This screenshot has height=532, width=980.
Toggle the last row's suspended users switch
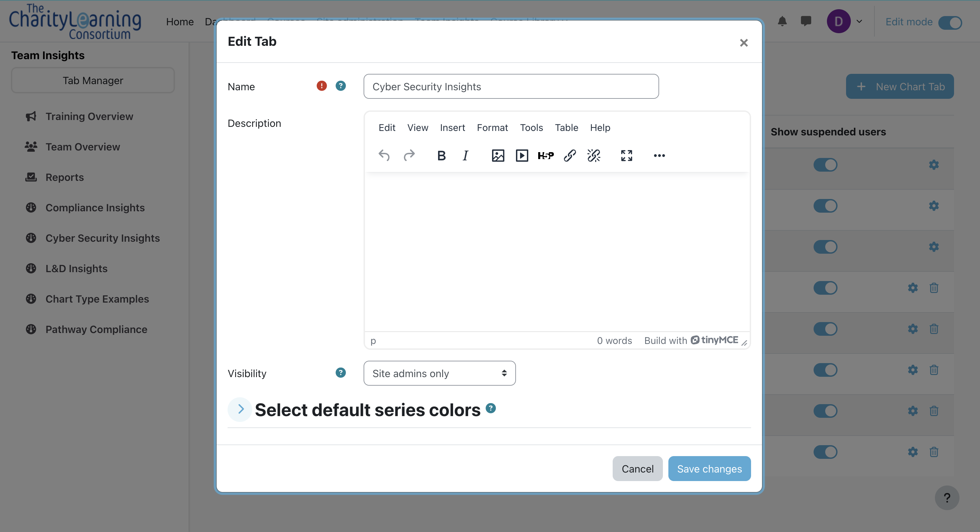point(825,452)
